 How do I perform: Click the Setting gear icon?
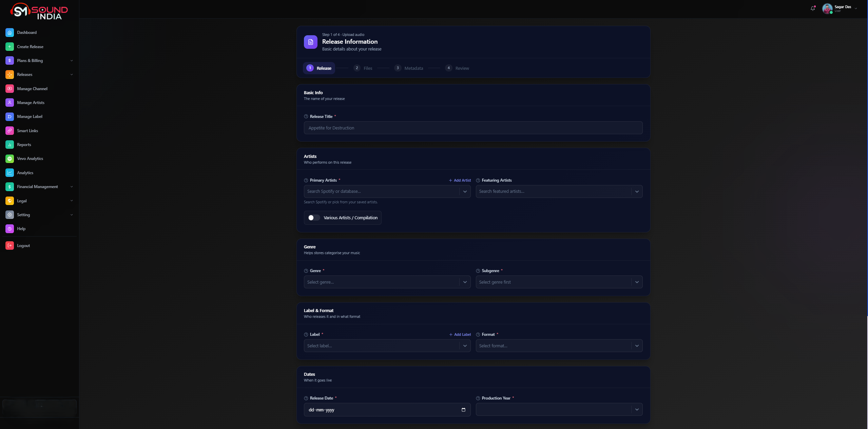[9, 214]
